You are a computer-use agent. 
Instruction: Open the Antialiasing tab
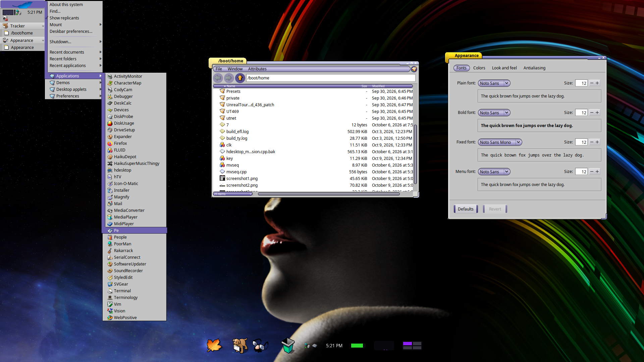[534, 68]
